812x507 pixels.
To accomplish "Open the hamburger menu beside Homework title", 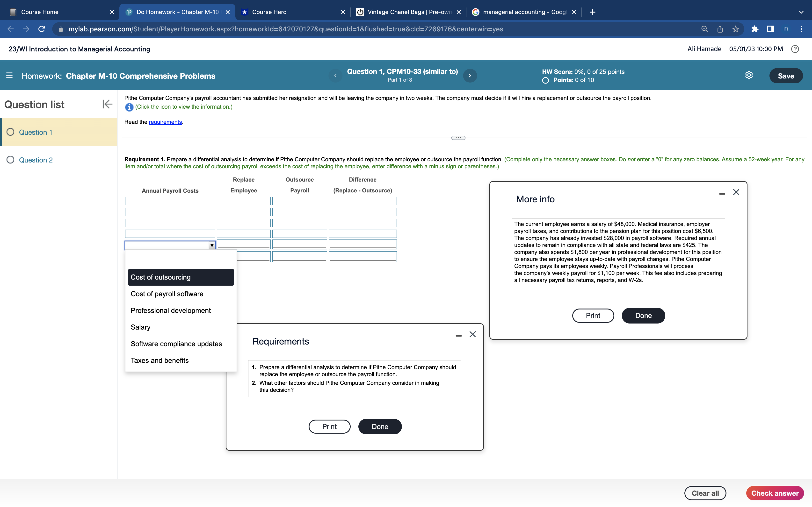I will (9, 76).
